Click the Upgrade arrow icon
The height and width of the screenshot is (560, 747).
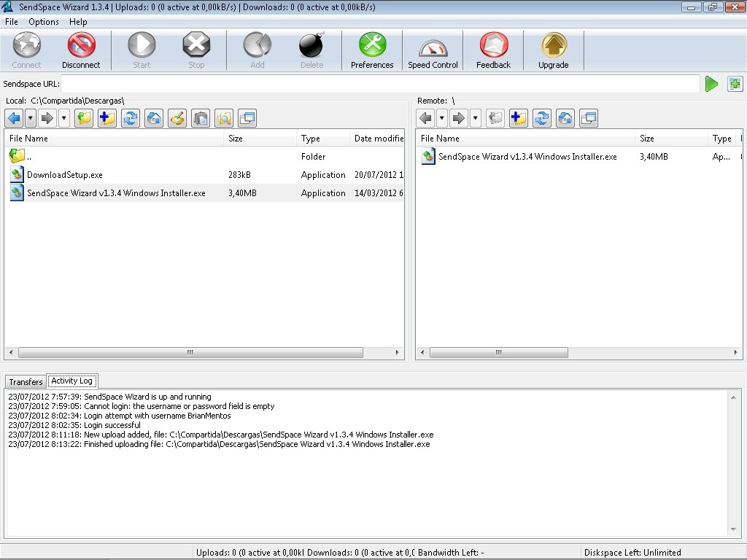pos(554,45)
